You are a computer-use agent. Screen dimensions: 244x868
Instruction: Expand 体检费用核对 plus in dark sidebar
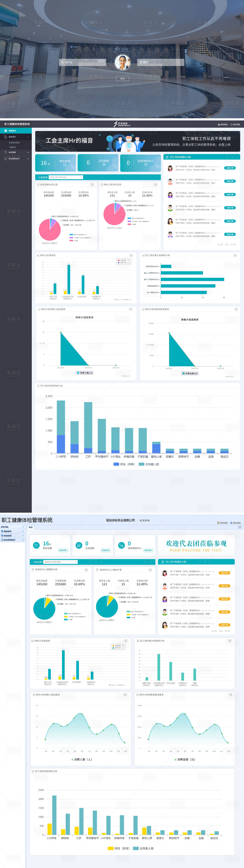(28, 159)
